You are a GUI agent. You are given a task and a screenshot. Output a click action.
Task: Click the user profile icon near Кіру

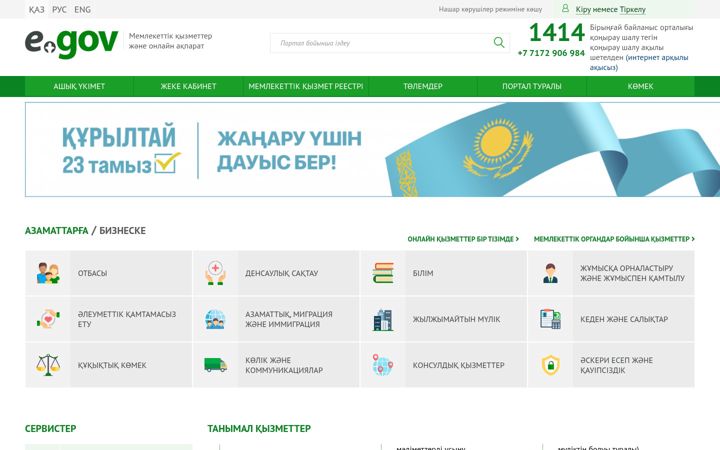pyautogui.click(x=565, y=8)
